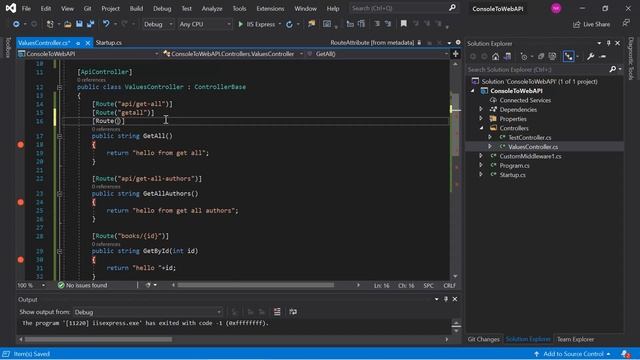Click the Home icon in Solution Explorer
Image resolution: width=640 pixels, height=360 pixels.
click(x=496, y=56)
